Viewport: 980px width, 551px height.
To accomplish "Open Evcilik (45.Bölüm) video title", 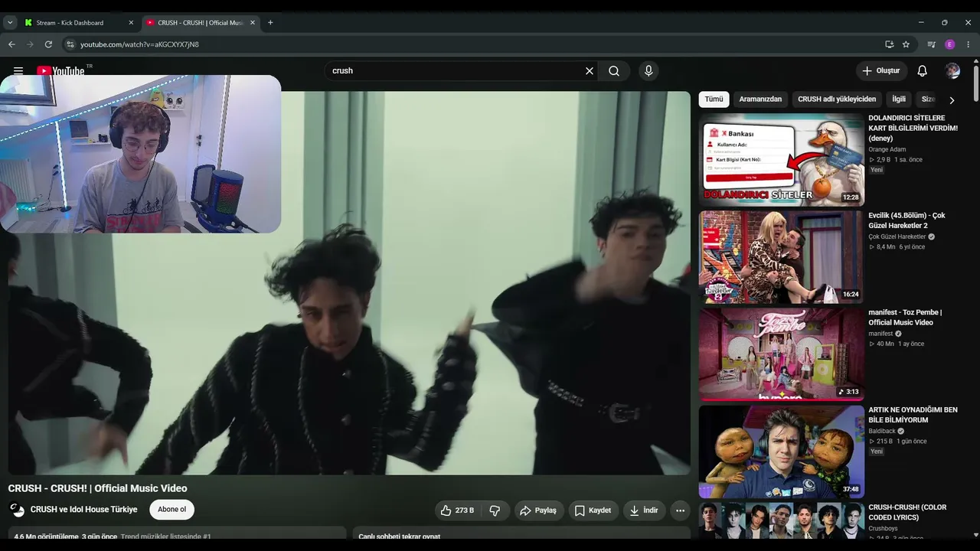I will 906,220.
